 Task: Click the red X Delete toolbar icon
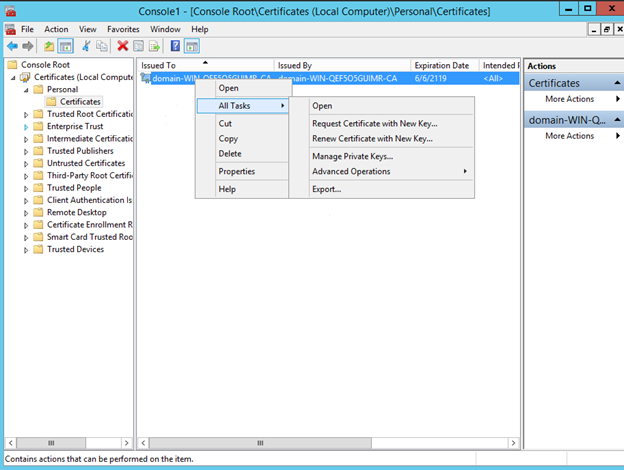(x=123, y=46)
